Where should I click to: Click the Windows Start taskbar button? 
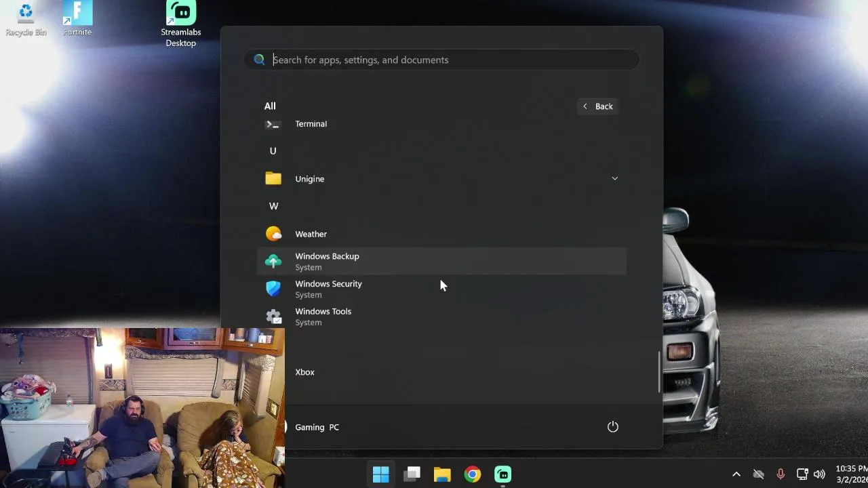tap(381, 474)
